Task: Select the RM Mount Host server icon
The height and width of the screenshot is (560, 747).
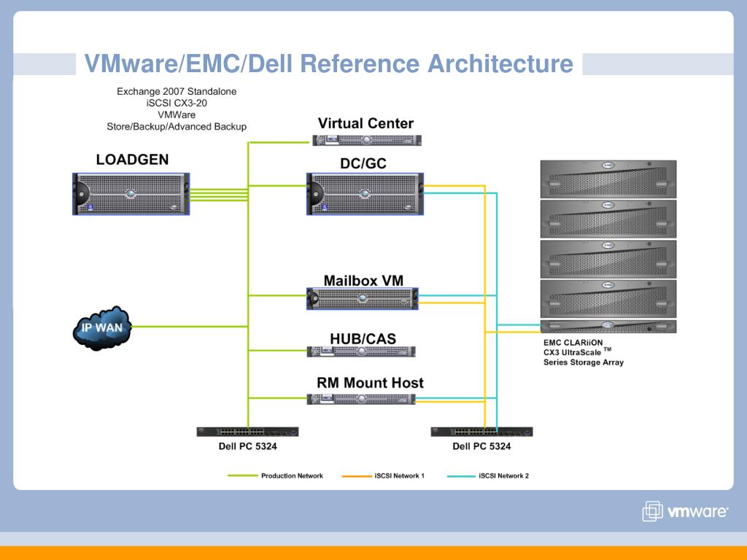Action: (x=361, y=399)
